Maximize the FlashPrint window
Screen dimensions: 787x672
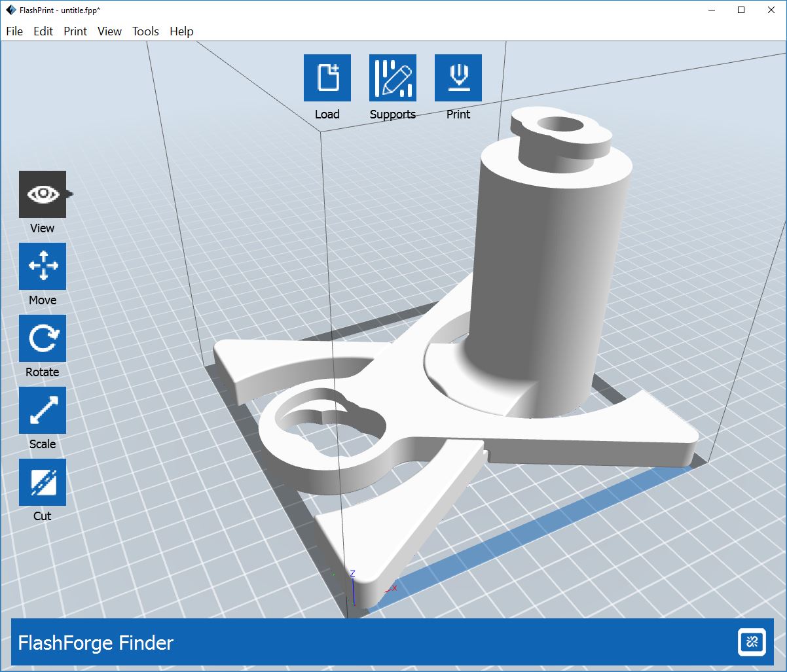tap(741, 10)
